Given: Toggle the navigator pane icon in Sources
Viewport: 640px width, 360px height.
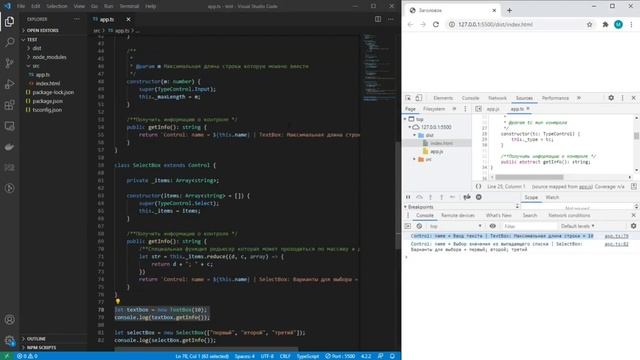Looking at the screenshot, I should coord(478,109).
